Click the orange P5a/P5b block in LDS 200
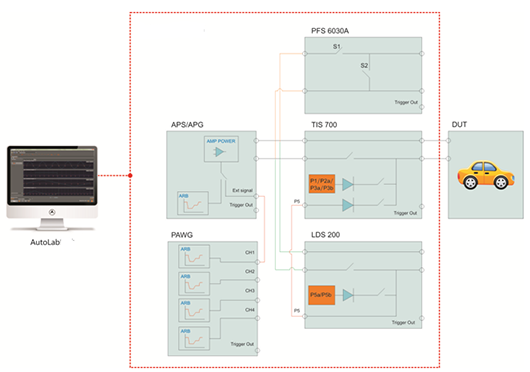530x372 pixels. click(321, 295)
